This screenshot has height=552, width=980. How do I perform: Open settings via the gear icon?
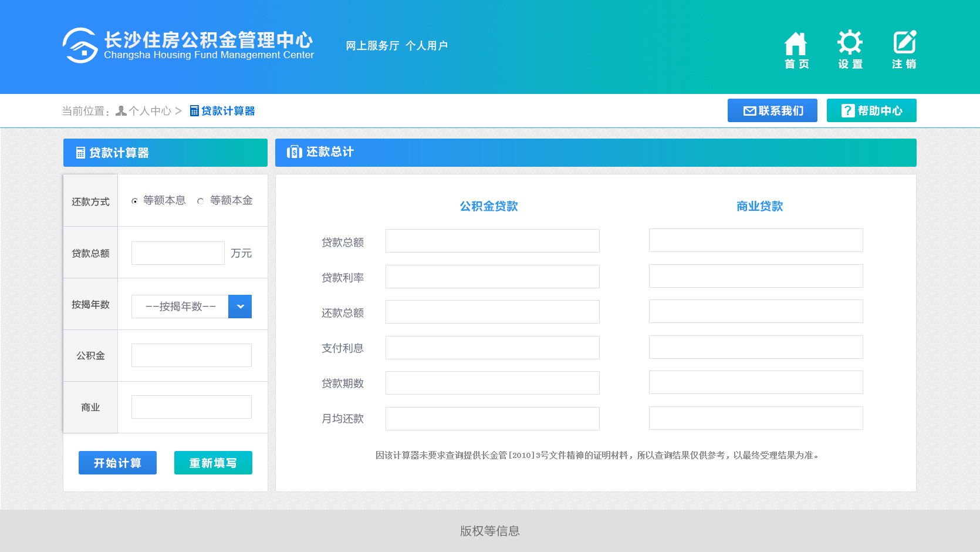pos(850,43)
